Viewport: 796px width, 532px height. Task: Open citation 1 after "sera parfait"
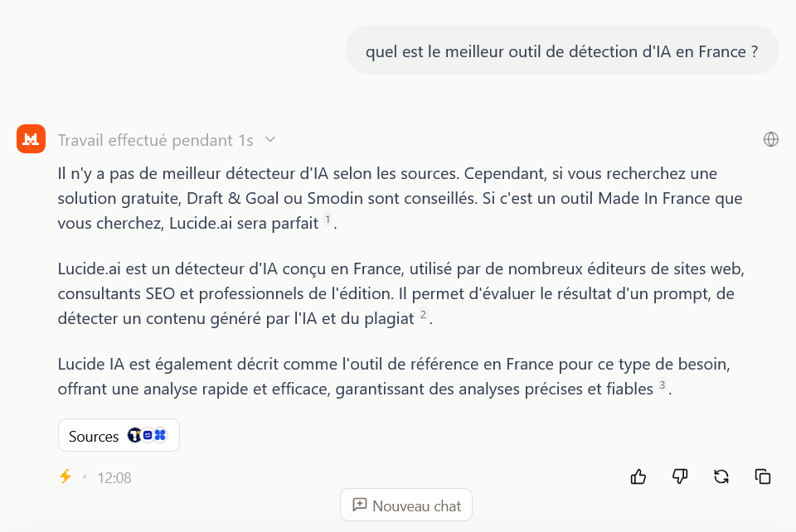pyautogui.click(x=328, y=220)
